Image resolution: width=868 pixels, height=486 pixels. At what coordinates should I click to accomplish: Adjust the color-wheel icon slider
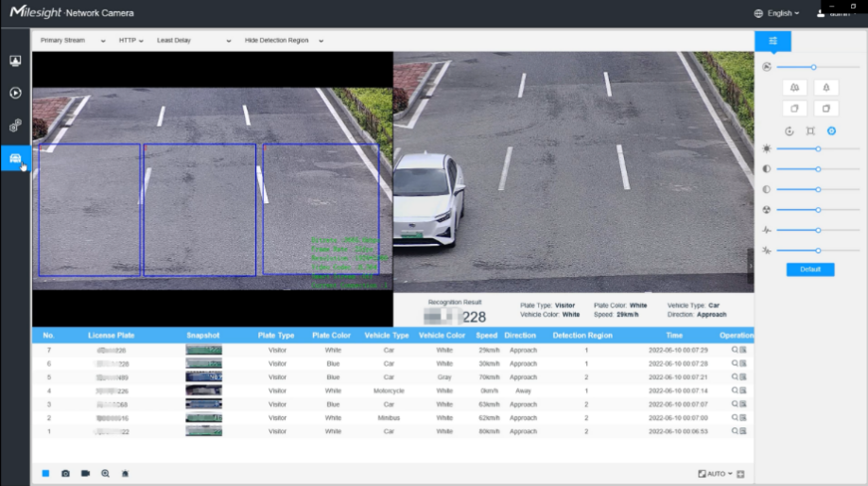818,210
